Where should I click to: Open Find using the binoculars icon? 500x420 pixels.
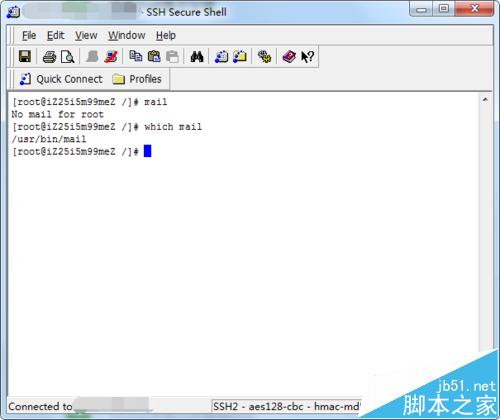197,57
